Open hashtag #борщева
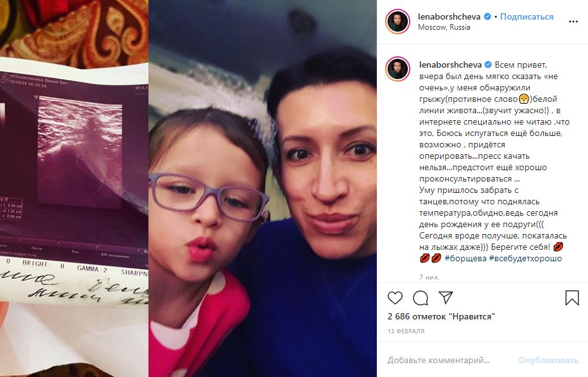 [x=465, y=258]
